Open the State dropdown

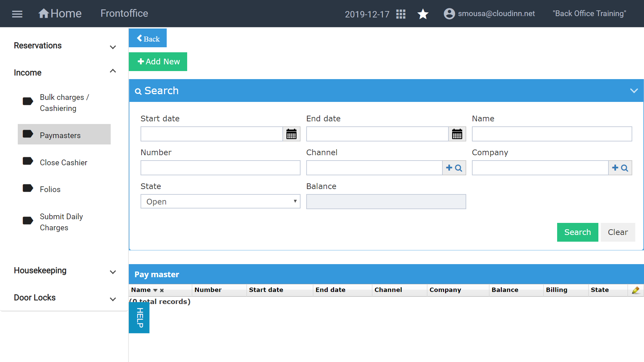pos(220,202)
